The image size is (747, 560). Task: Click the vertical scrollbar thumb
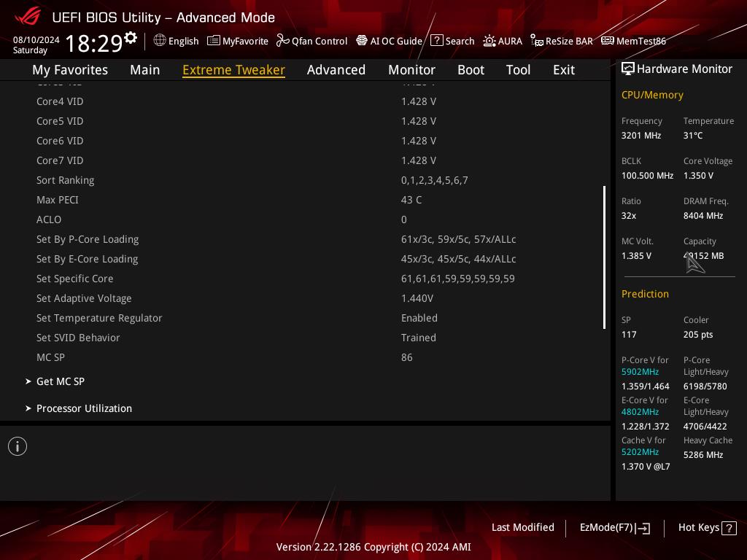[604, 257]
